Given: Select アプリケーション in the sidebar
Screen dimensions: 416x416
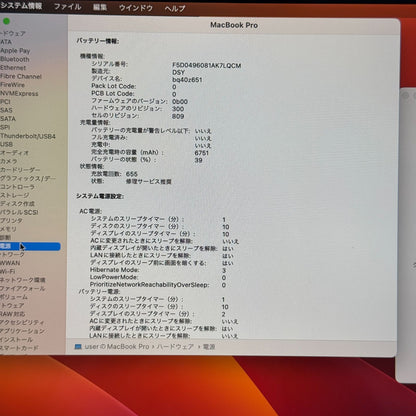Looking at the screenshot, I should [22, 331].
